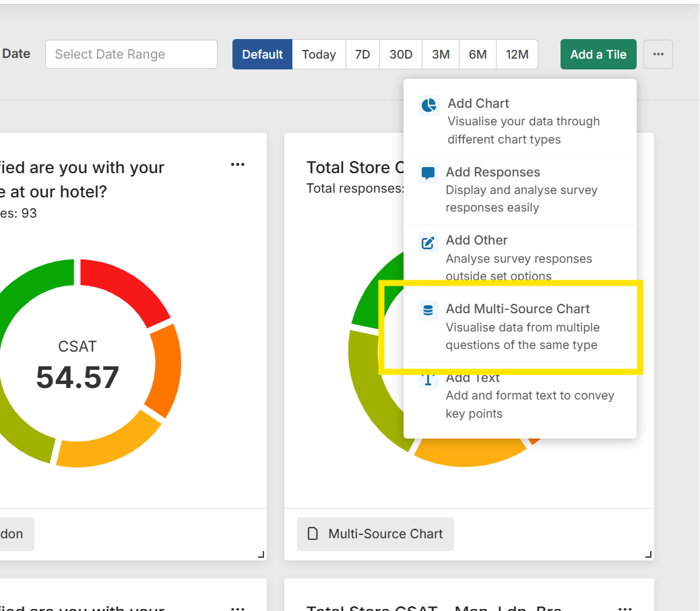This screenshot has width=700, height=611.
Task: Switch date range to 7D
Action: [362, 55]
